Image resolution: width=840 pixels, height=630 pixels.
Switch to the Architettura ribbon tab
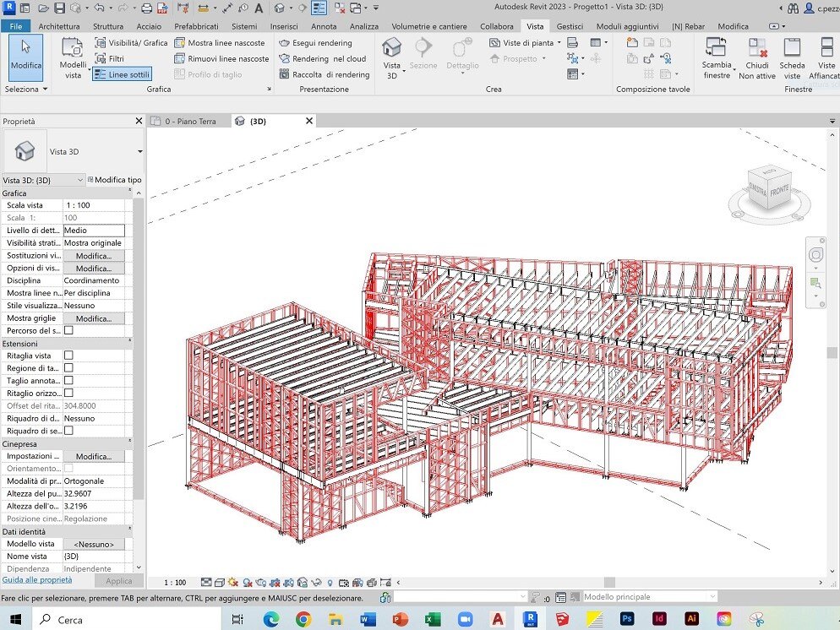coord(59,26)
